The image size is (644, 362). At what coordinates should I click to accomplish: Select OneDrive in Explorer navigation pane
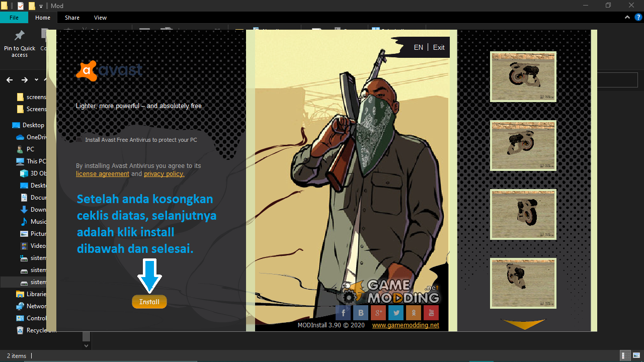31,137
